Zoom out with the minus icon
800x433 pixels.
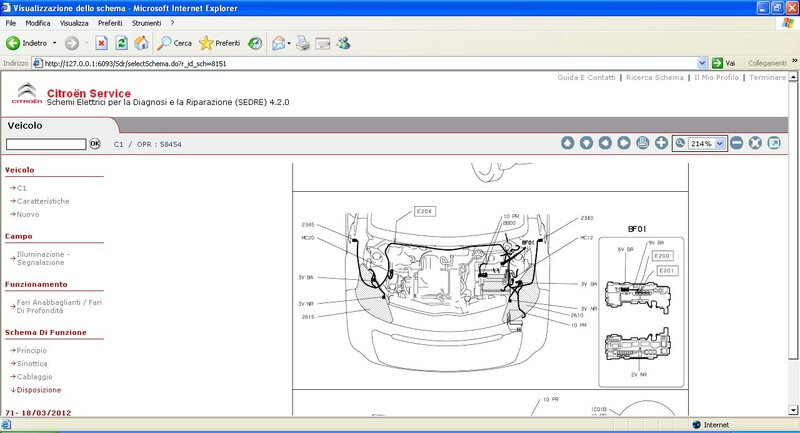click(737, 144)
